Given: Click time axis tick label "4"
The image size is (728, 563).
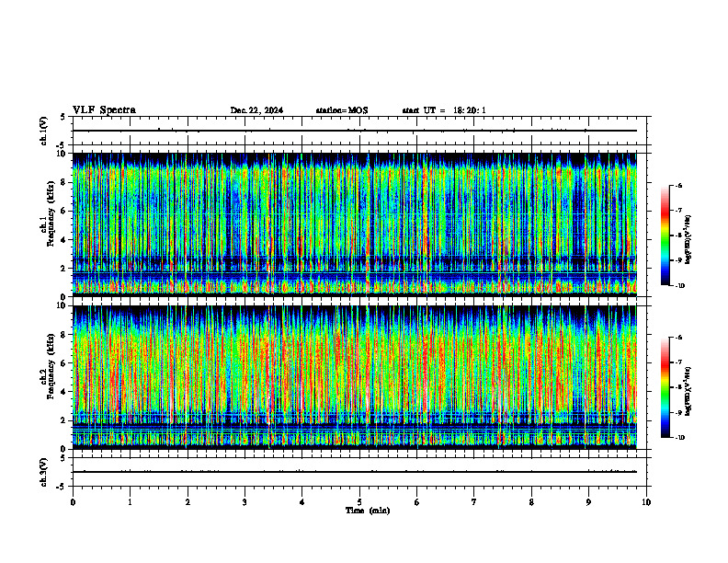Looking at the screenshot, I should click(302, 502).
